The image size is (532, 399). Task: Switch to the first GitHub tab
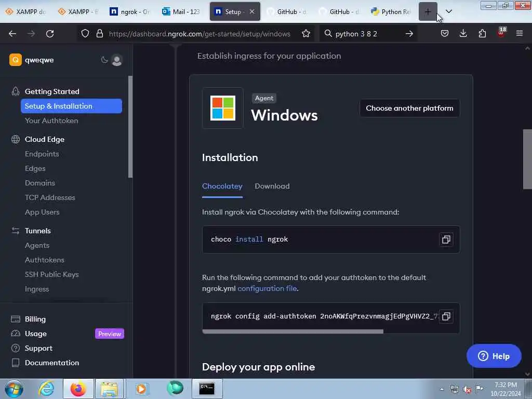(287, 11)
